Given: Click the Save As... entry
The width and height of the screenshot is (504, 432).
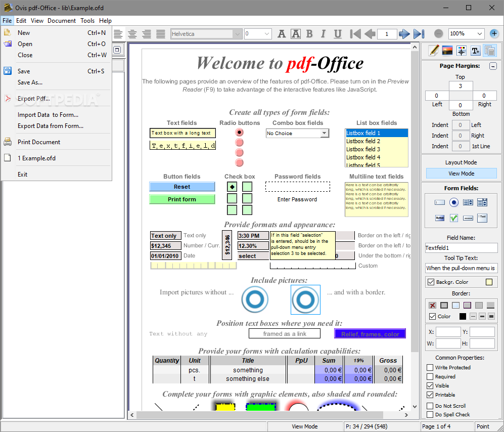Looking at the screenshot, I should (x=57, y=82).
